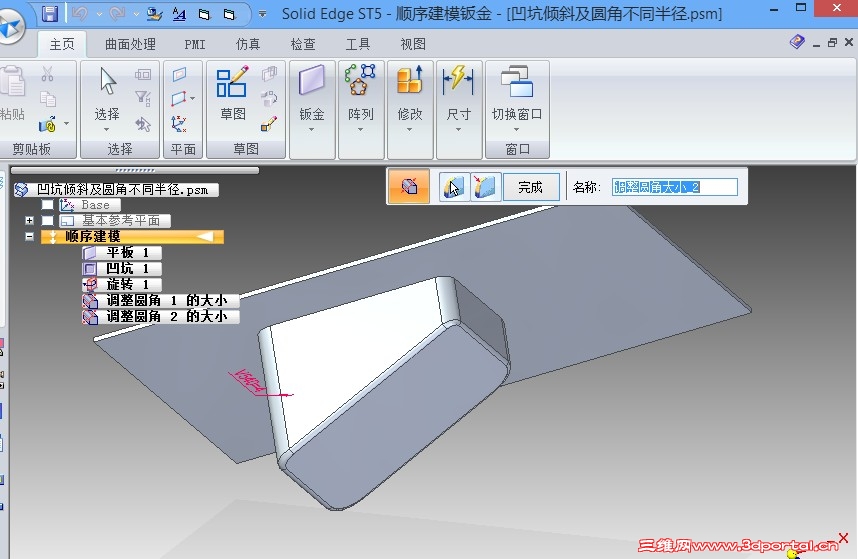Image resolution: width=858 pixels, height=559 pixels.
Task: Select the 调整圆角 1 的大小 feature
Action: [x=161, y=300]
